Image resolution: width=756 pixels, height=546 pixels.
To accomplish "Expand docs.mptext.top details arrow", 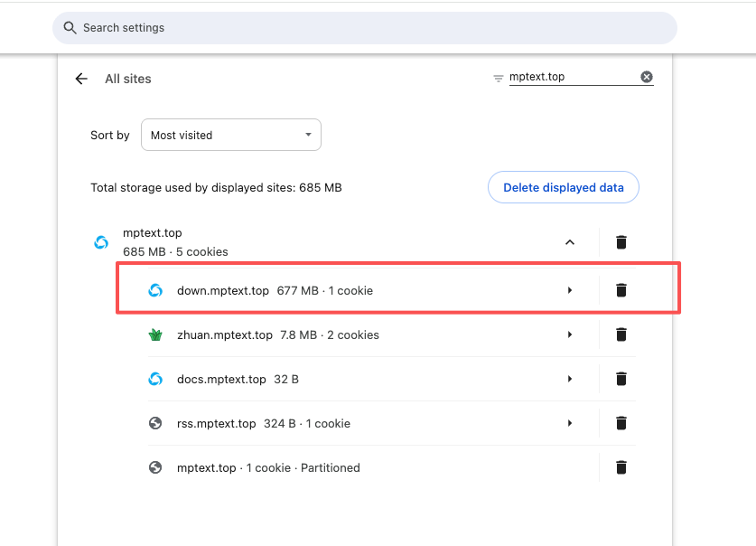I will click(x=570, y=379).
